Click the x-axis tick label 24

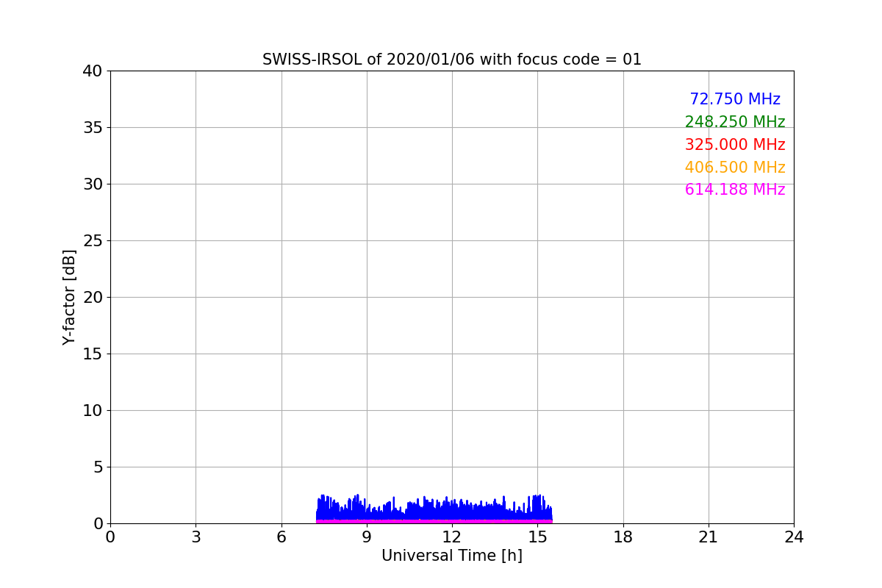[794, 537]
